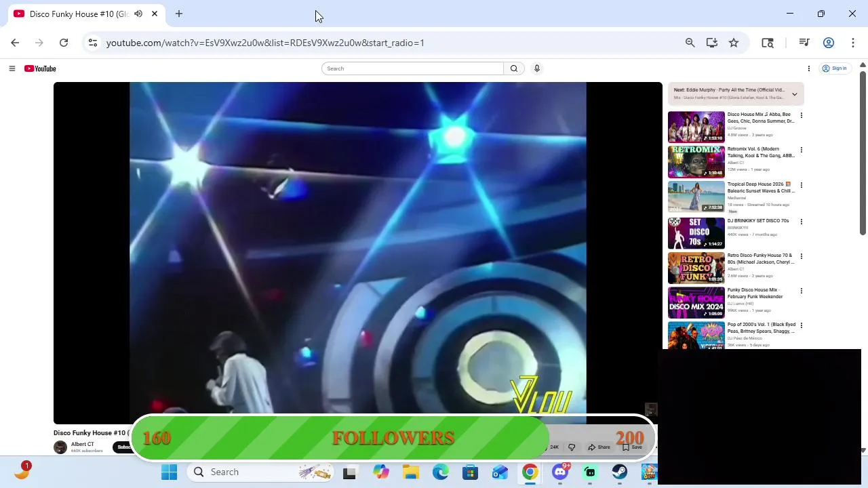Screen dimensions: 868x488
Task: Open Copilot from the taskbar
Action: pos(380,472)
